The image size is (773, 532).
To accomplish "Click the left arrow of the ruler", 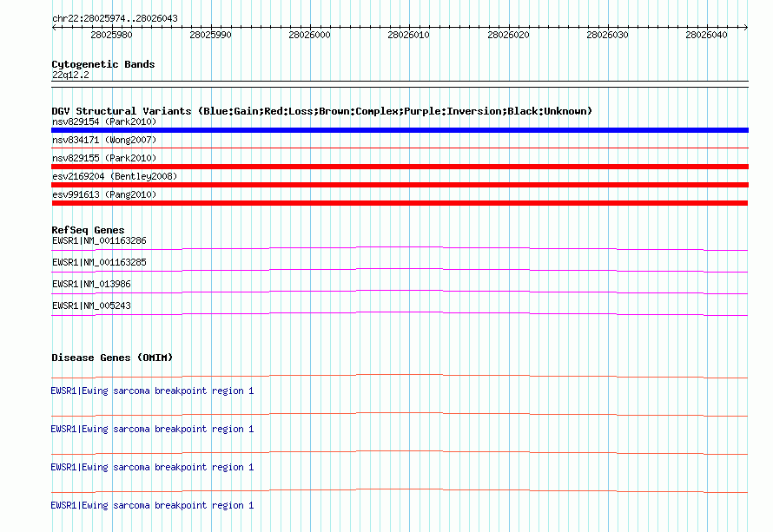I will [54, 27].
